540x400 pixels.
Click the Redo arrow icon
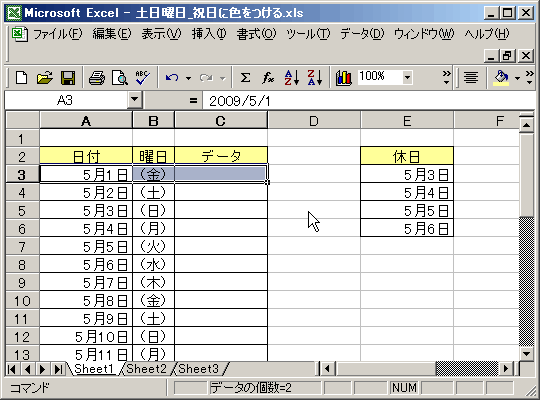point(206,78)
